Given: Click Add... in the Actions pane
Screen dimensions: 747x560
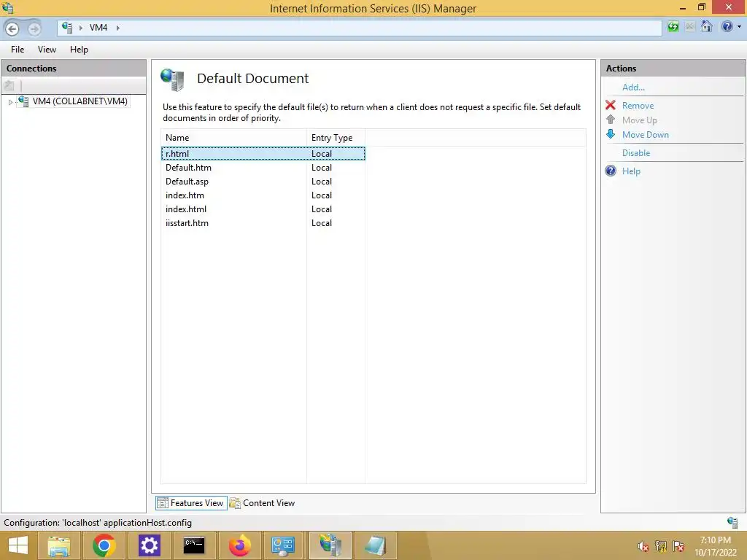Looking at the screenshot, I should [633, 87].
